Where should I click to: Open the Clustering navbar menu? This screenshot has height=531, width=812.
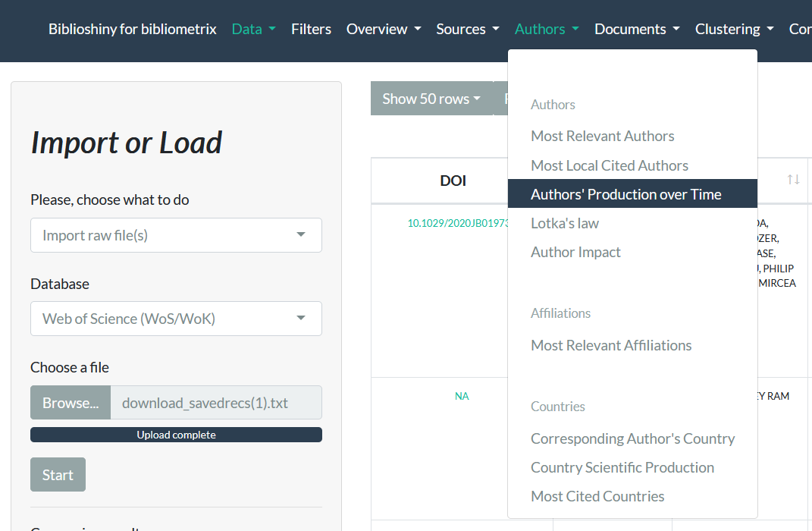click(733, 29)
